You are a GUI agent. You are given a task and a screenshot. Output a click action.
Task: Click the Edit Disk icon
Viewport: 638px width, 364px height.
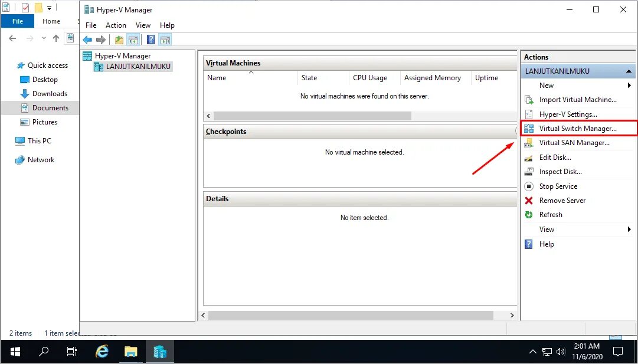tap(529, 158)
